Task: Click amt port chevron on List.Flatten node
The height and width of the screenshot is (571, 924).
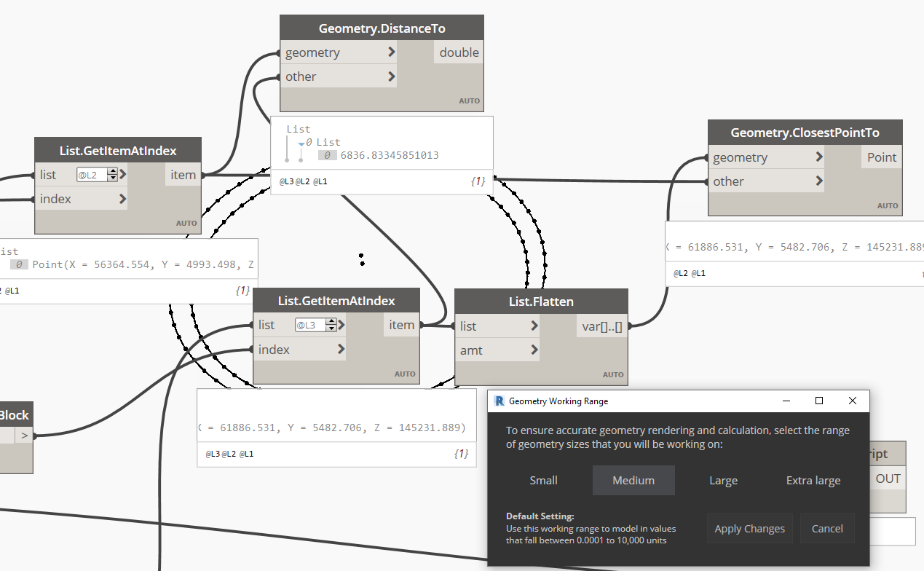Action: [x=534, y=350]
